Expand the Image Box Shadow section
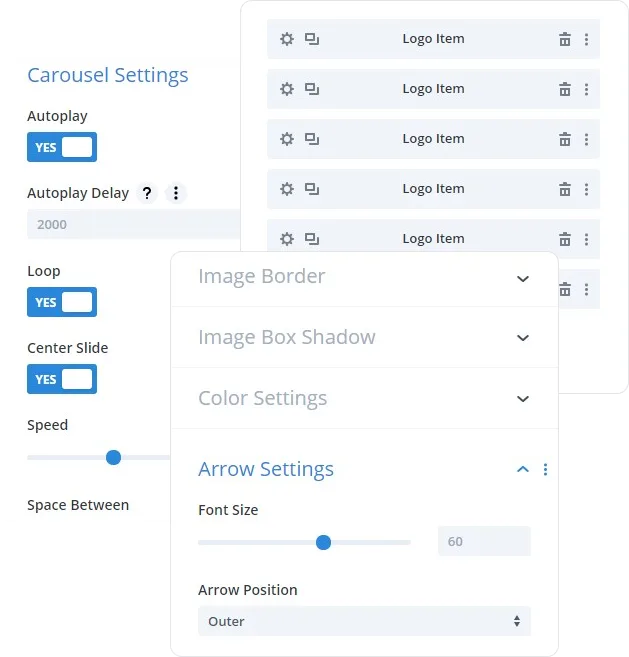The height and width of the screenshot is (657, 629). coord(523,338)
